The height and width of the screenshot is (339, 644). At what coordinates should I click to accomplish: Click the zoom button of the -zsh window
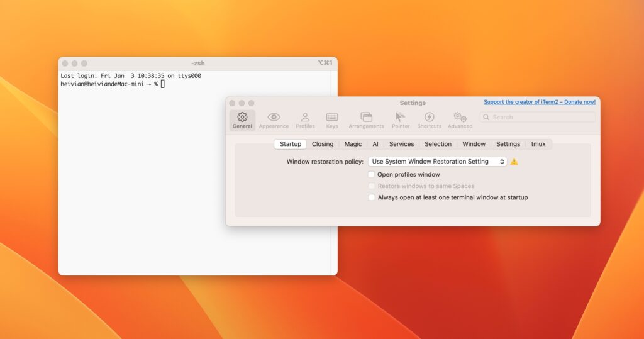[x=84, y=64]
